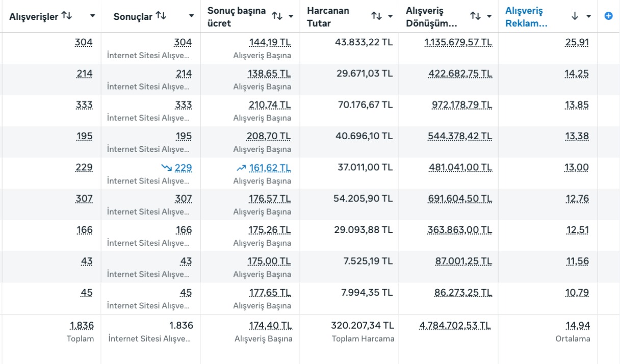Click sort arrows in Alışveriş Dönüşüm column
Viewport: 620px width, 364px height.
[475, 16]
